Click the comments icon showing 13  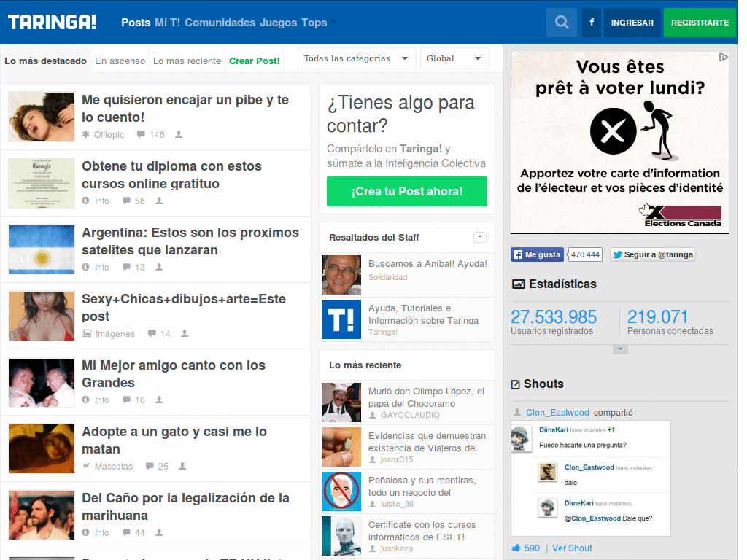coord(126,267)
